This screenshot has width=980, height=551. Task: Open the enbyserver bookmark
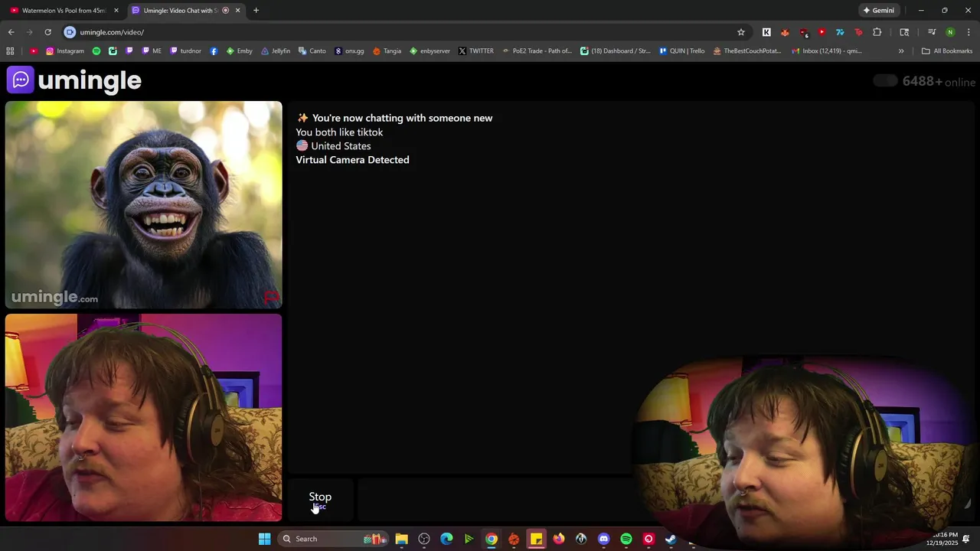pyautogui.click(x=430, y=51)
